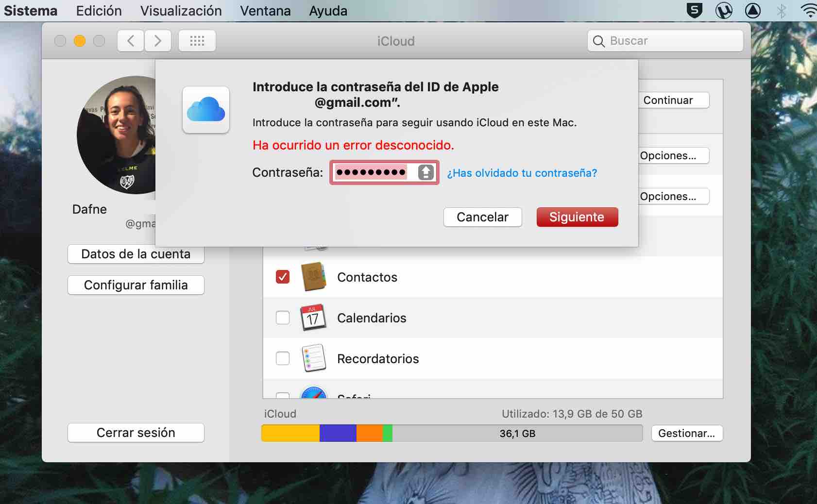
Task: Open Gestionar... storage management
Action: pyautogui.click(x=686, y=433)
